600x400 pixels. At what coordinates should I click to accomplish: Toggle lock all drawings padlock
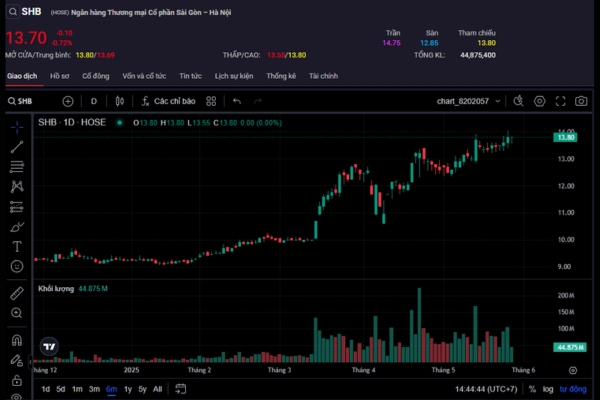17,380
